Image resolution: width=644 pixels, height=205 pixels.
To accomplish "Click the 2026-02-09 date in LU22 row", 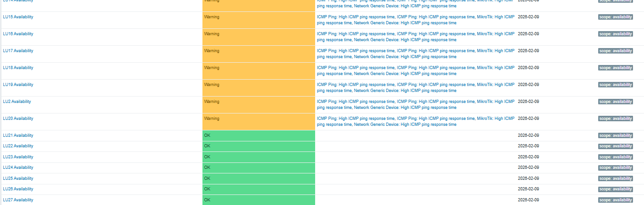I will point(528,146).
